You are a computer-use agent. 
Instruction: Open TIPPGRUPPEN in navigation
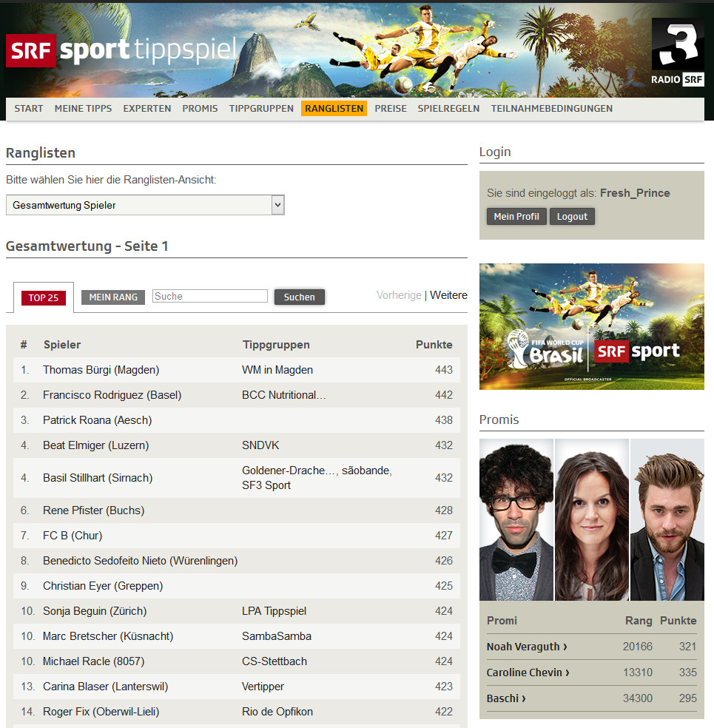[x=261, y=109]
